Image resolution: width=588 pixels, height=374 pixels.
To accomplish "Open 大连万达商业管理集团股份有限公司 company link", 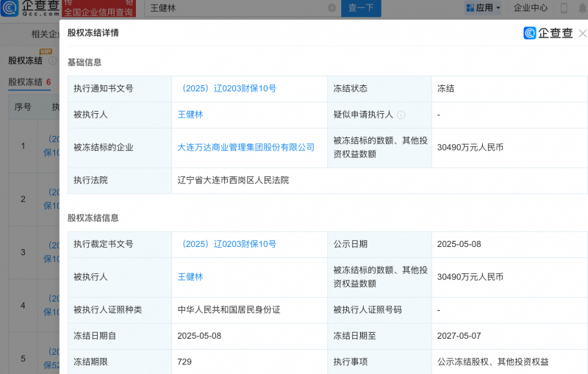I will coord(246,148).
